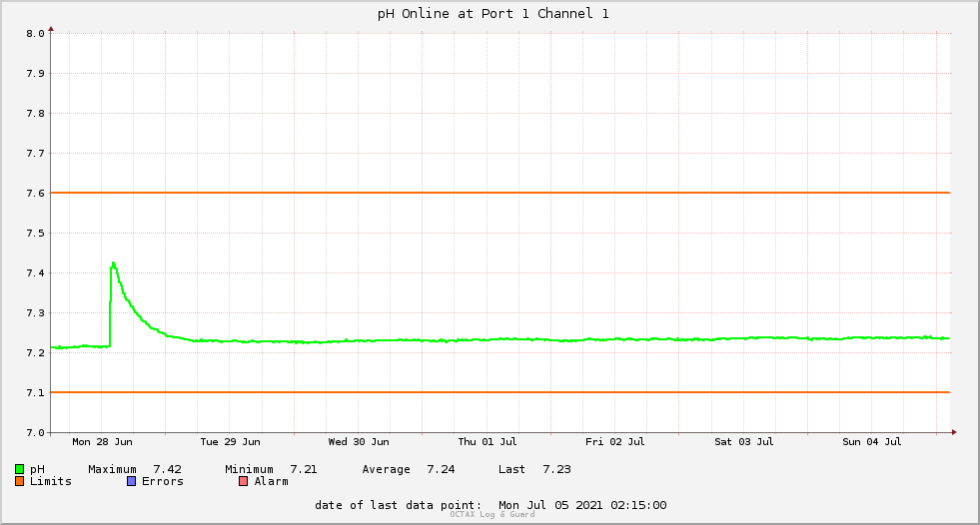Click the 'Sun 04 Jul' axis label
This screenshot has width=980, height=525.
click(872, 442)
